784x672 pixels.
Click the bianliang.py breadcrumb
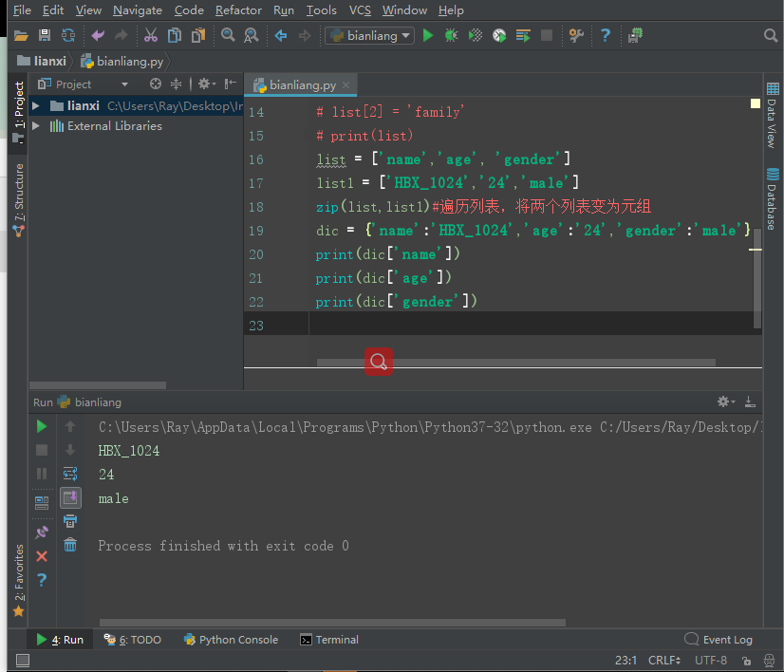click(x=122, y=61)
